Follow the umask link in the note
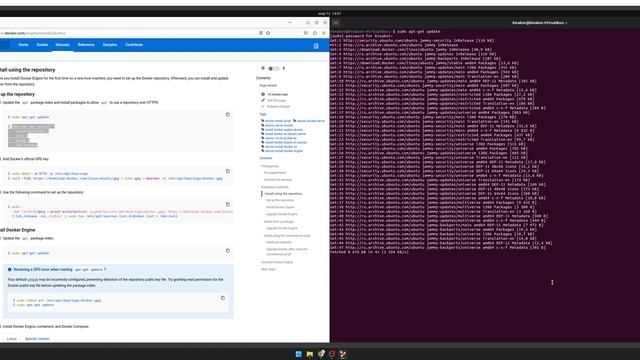The image size is (640, 360). point(33,280)
